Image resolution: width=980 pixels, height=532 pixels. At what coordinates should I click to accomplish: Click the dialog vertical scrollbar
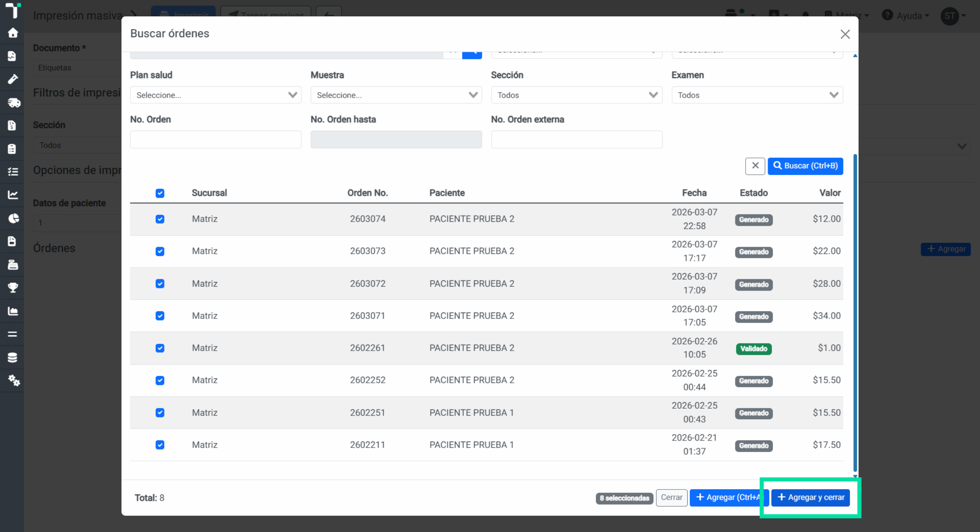(855, 313)
